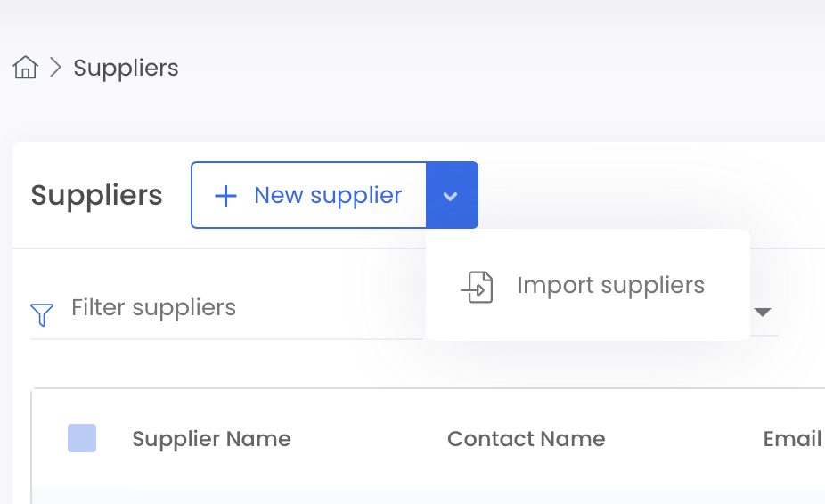Click the import file icon in the menu

[x=478, y=287]
